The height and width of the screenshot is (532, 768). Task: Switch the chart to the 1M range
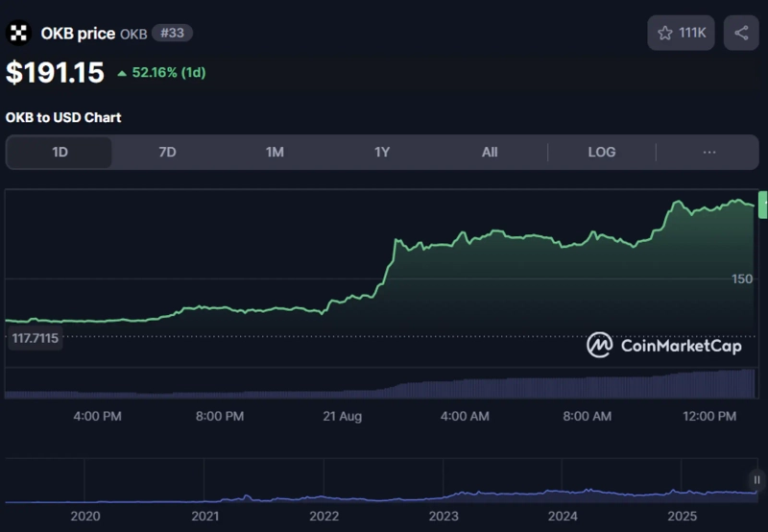[x=275, y=152]
